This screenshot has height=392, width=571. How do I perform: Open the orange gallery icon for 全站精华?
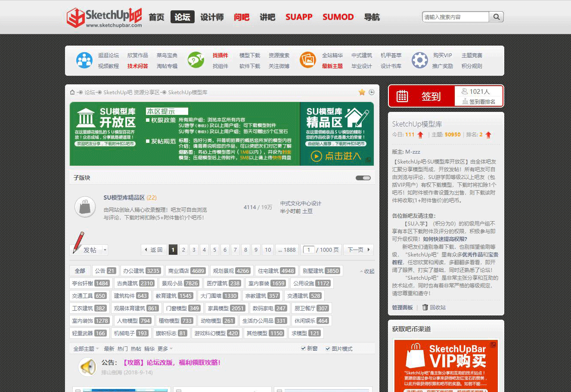pos(307,60)
